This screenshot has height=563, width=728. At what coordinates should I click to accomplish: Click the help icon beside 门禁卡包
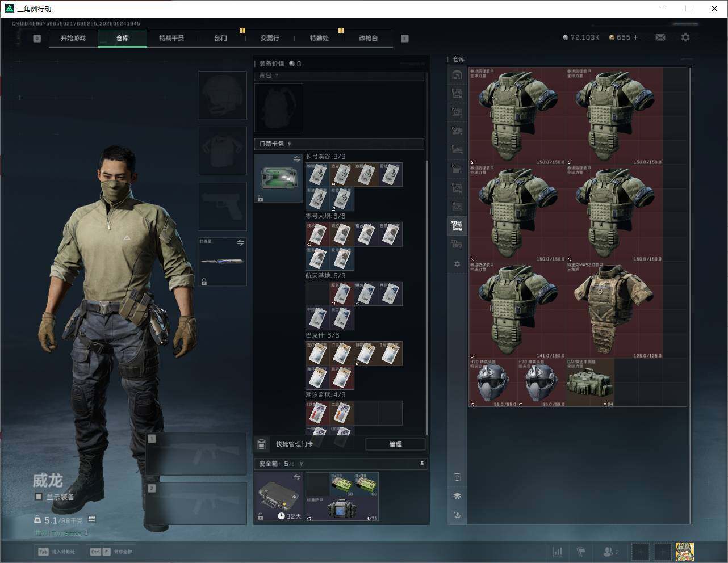pyautogui.click(x=290, y=144)
